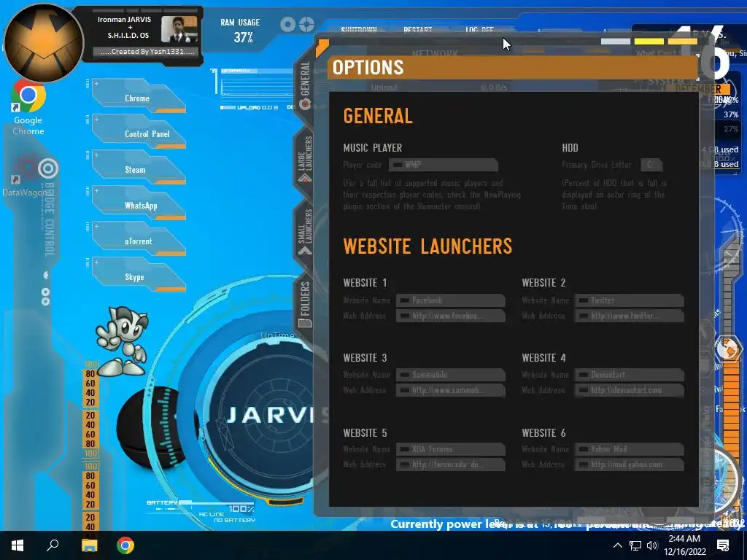The width and height of the screenshot is (747, 560).
Task: Click the Log Off button behind Options
Action: pos(479,29)
